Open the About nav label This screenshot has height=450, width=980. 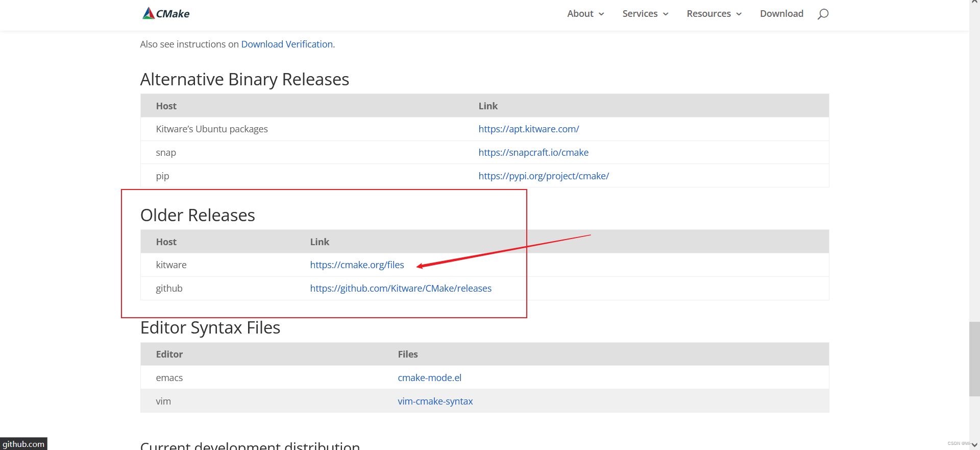pyautogui.click(x=580, y=14)
